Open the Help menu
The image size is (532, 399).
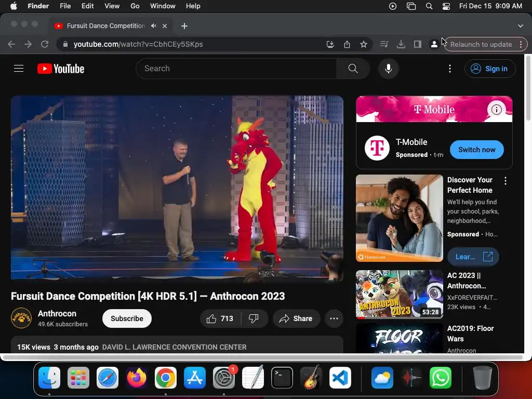coord(193,6)
